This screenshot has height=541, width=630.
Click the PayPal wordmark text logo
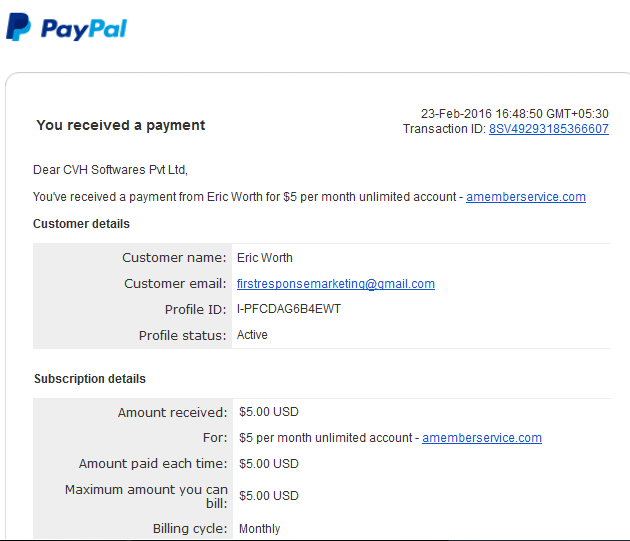(x=84, y=29)
